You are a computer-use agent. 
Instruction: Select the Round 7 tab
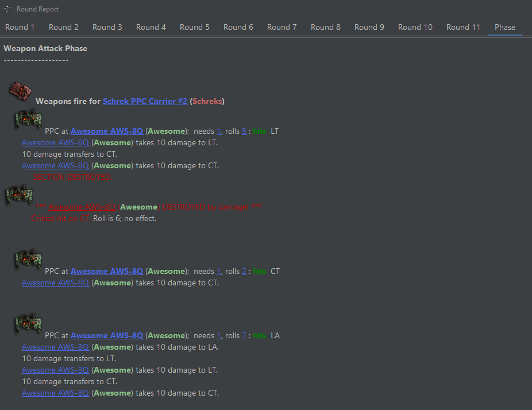click(x=282, y=27)
